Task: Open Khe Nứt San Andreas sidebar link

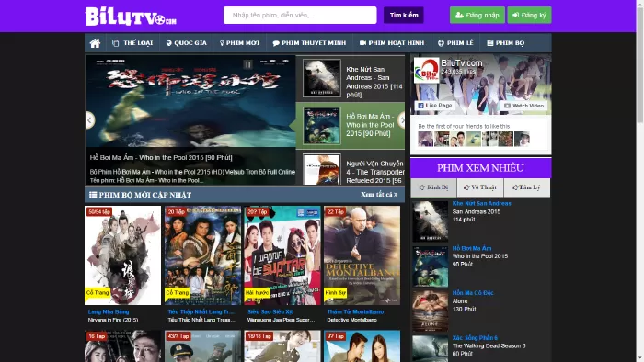Action: (482, 203)
